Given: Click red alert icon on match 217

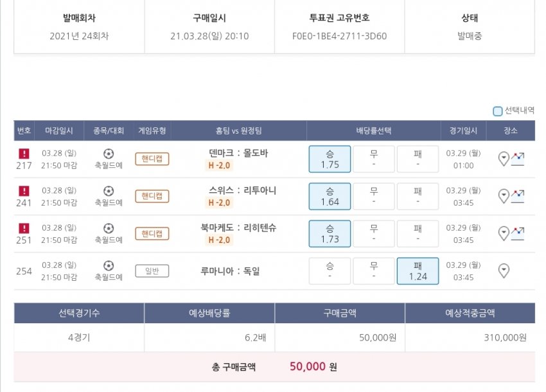Looking at the screenshot, I should 24,154.
